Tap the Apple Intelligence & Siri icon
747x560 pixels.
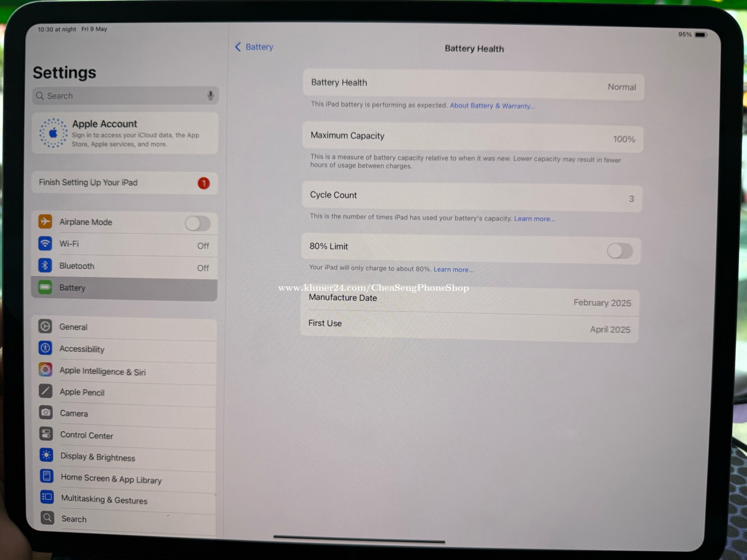(45, 369)
